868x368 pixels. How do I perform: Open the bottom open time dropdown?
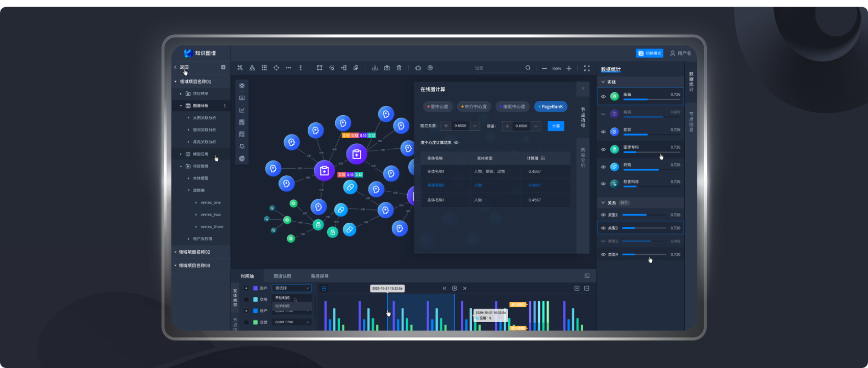click(291, 322)
